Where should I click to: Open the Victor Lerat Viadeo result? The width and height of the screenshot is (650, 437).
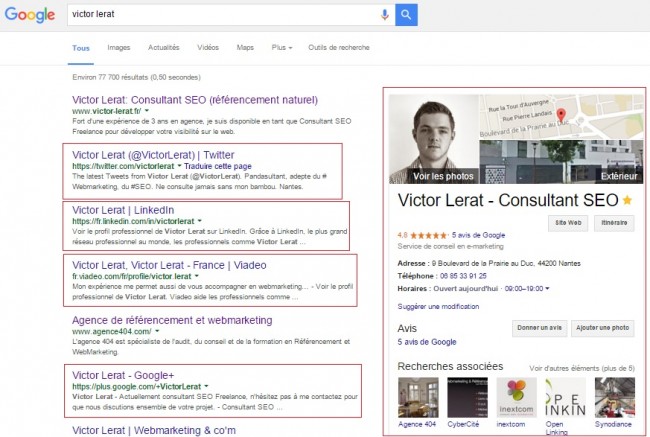tap(169, 265)
